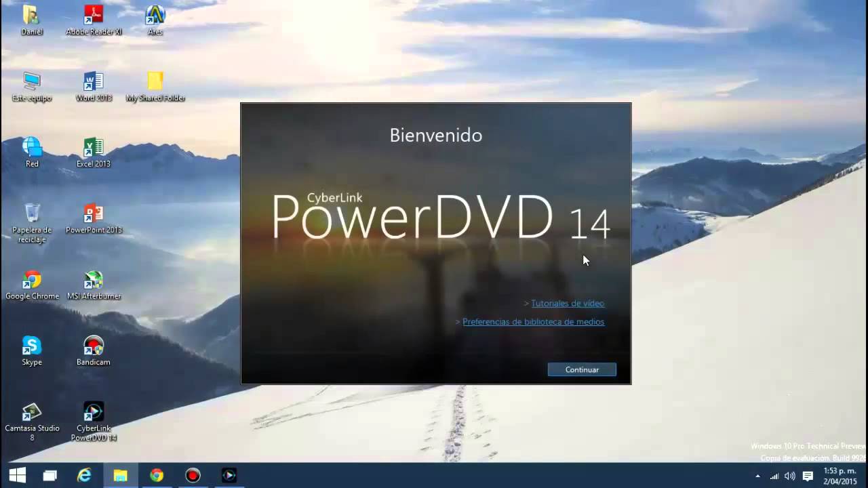Open the Tutoriales de vídeo link
The height and width of the screenshot is (488, 868).
pyautogui.click(x=568, y=304)
